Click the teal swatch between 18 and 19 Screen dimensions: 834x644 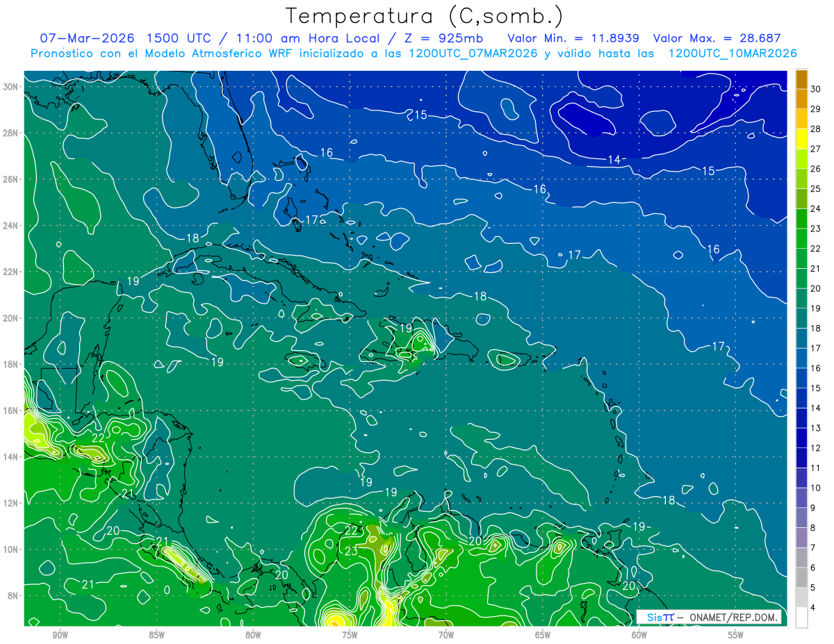click(801, 318)
